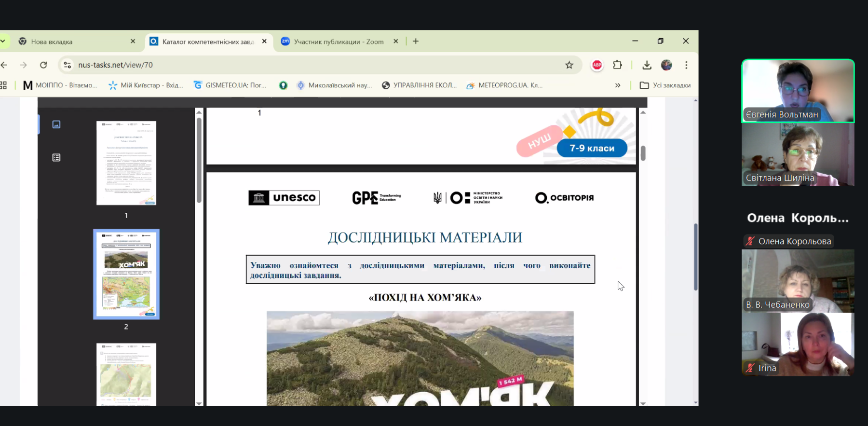Open the document outline icon in sidebar
Viewport: 868px width, 426px height.
(56, 158)
